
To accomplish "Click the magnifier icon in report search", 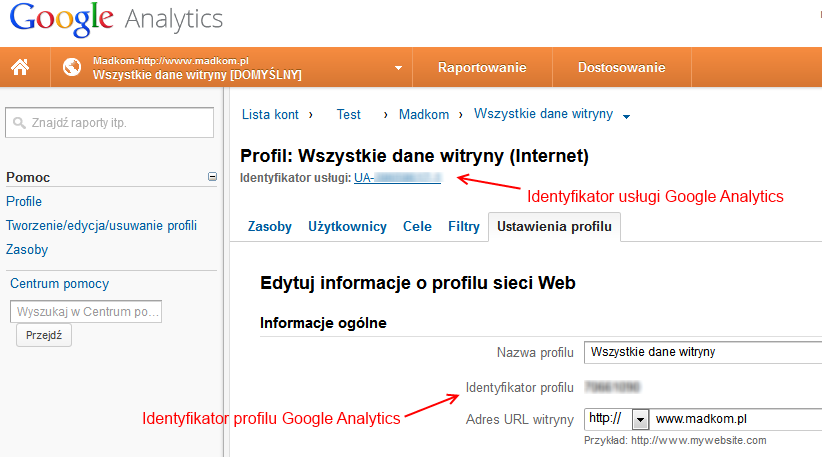I will tap(19, 123).
